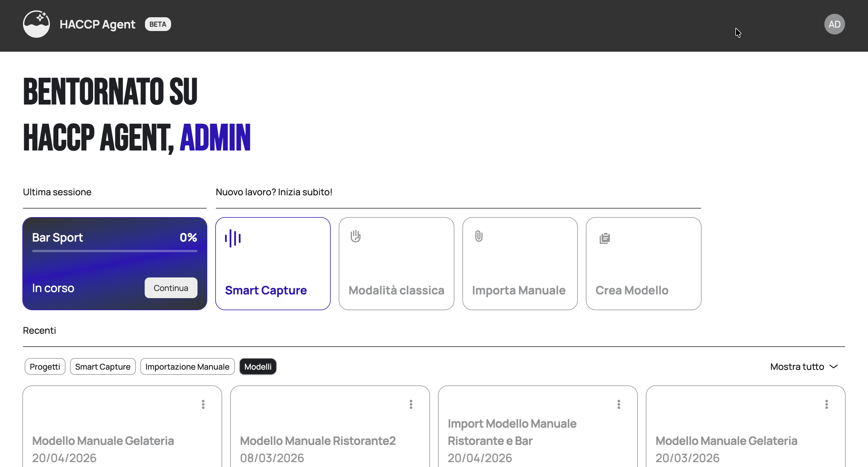Image resolution: width=868 pixels, height=467 pixels.
Task: Switch to Smart Capture filter tab
Action: 103,366
